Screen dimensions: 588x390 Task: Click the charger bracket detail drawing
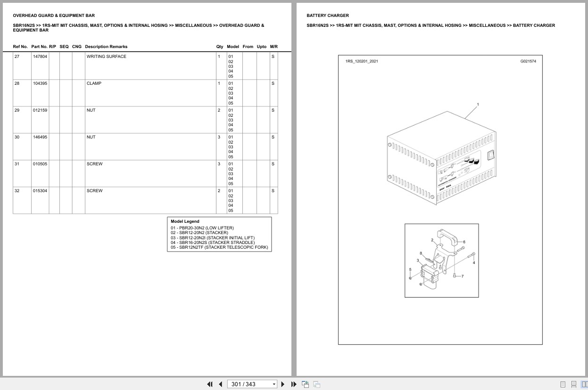(441, 260)
